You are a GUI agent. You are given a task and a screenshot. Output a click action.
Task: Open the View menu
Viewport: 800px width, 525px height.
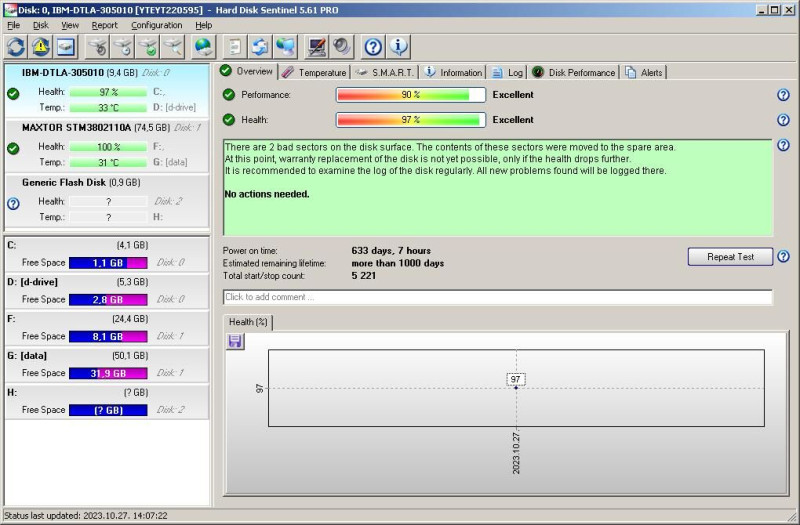(70, 25)
